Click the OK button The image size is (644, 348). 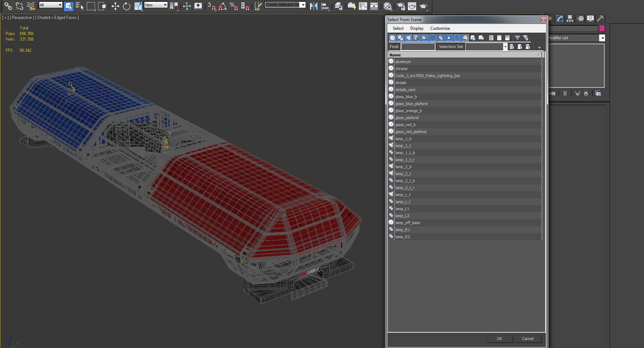point(500,338)
